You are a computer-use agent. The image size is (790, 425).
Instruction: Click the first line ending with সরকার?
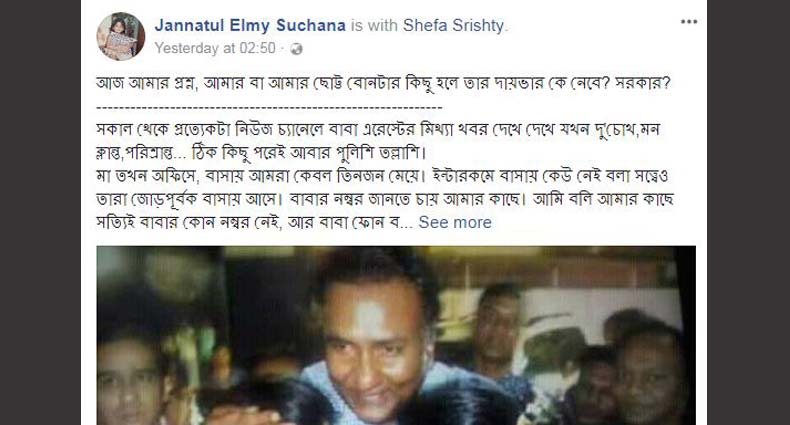pos(383,83)
